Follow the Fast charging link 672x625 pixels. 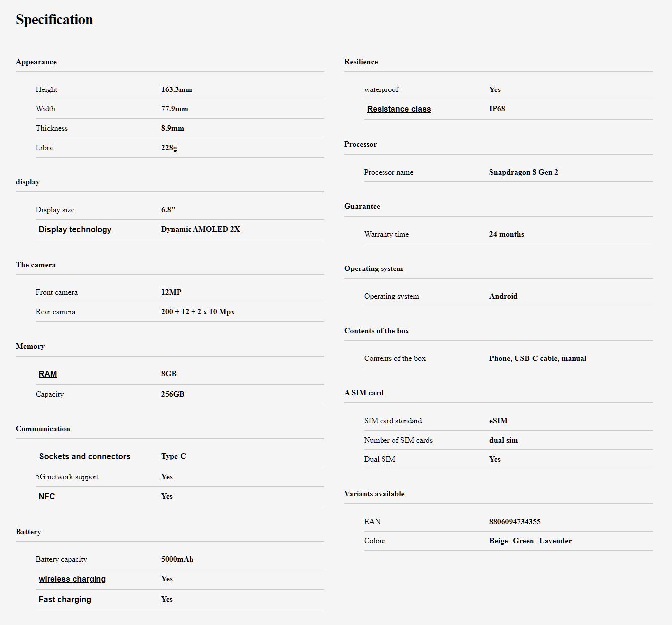tap(65, 599)
